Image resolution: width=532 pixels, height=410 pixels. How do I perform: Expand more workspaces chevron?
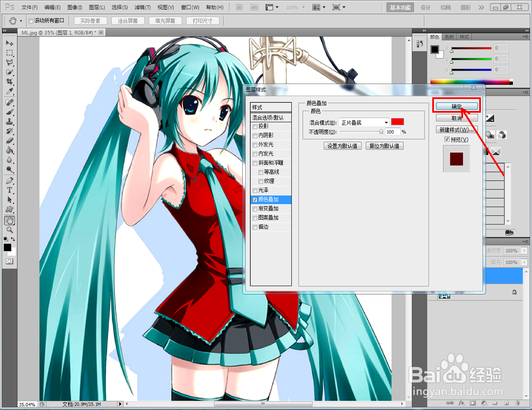coord(481,7)
